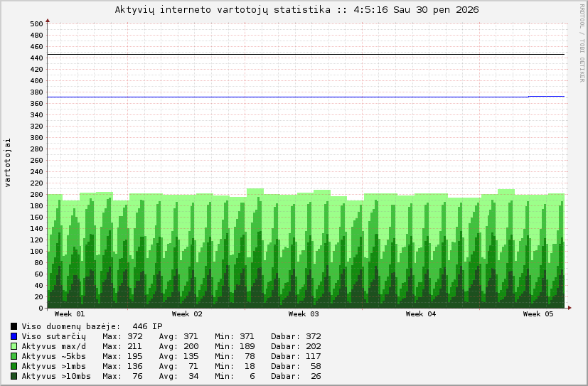Click the red arrow atop the Y axis

point(48,20)
